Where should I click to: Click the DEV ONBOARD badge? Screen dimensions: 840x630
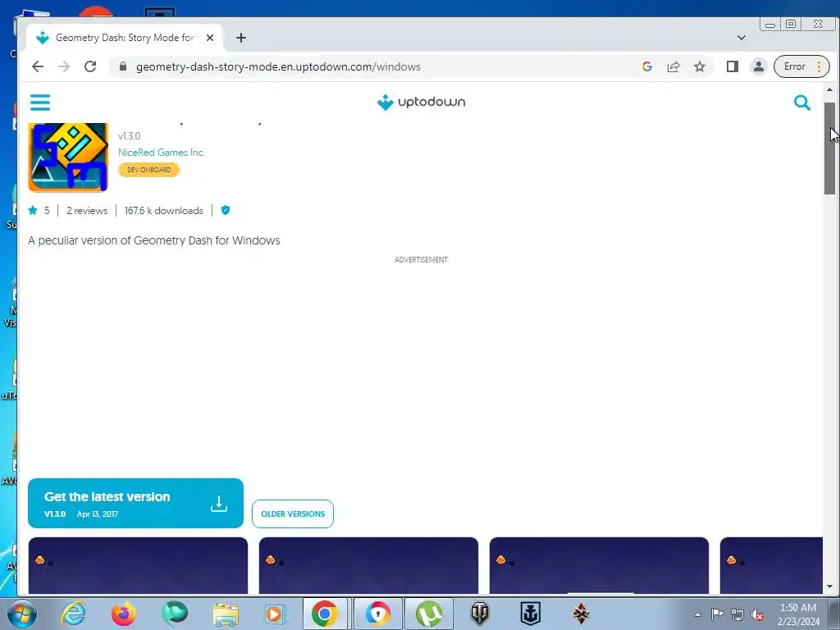point(149,170)
